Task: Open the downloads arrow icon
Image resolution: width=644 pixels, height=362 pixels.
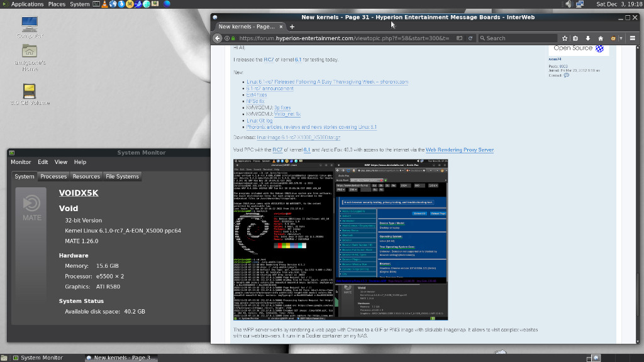Action: tap(588, 38)
